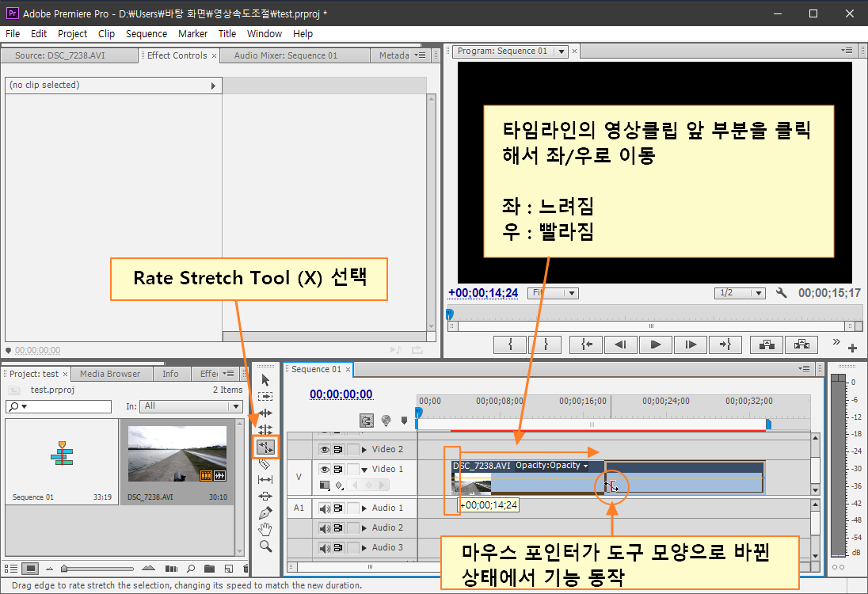Switch to the Media Browser tab
The image size is (868, 594).
(110, 375)
